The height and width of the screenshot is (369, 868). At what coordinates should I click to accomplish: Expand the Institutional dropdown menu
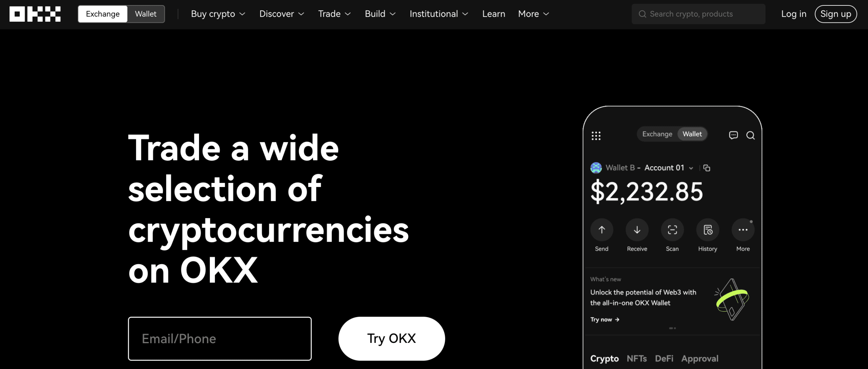coord(438,14)
